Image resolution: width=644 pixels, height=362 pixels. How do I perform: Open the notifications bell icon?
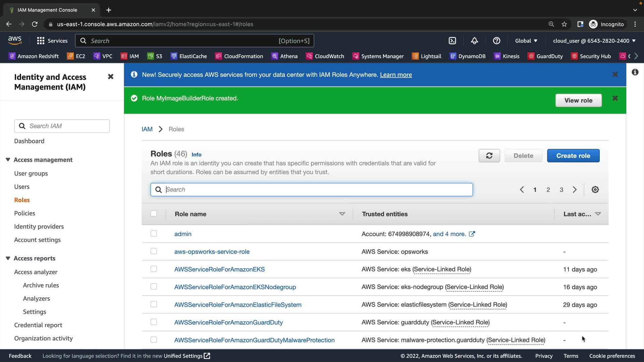pos(474,41)
